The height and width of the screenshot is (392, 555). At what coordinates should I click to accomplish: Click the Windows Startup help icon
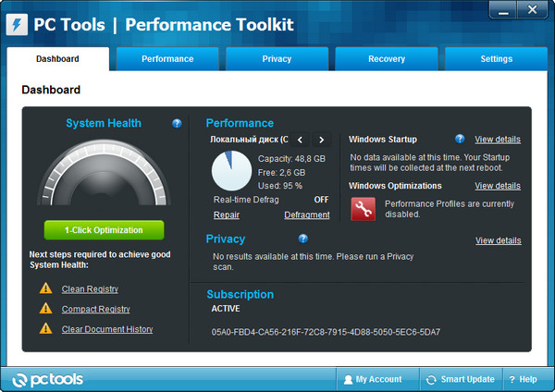click(x=460, y=139)
